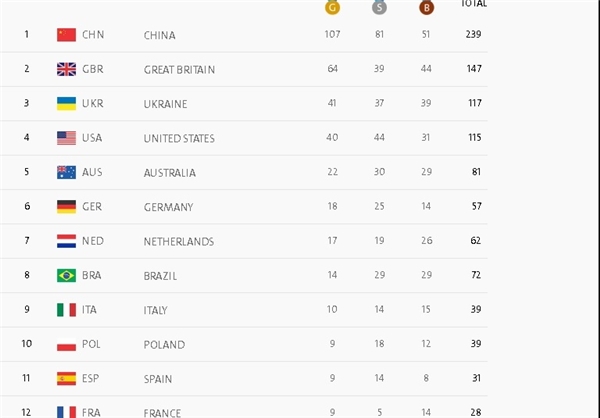Click the Brazil flag icon
The width and height of the screenshot is (600, 418).
(x=67, y=275)
